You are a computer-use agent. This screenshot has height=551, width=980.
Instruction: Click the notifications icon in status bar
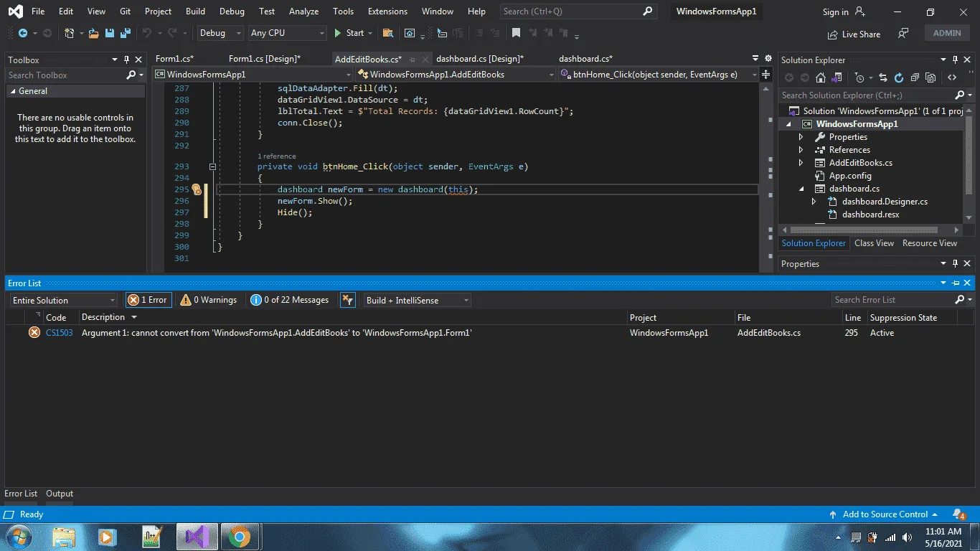click(x=959, y=514)
